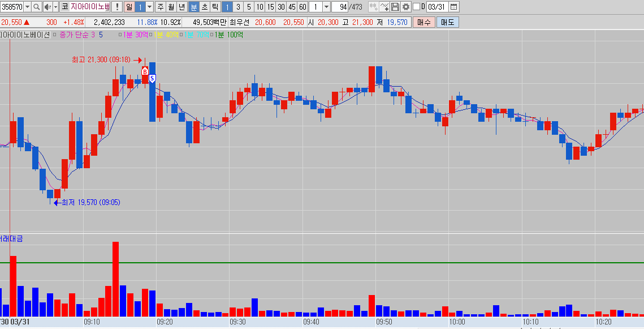Screen dimensions: 644x329
Task: Click the 매수 buy button
Action: point(423,22)
